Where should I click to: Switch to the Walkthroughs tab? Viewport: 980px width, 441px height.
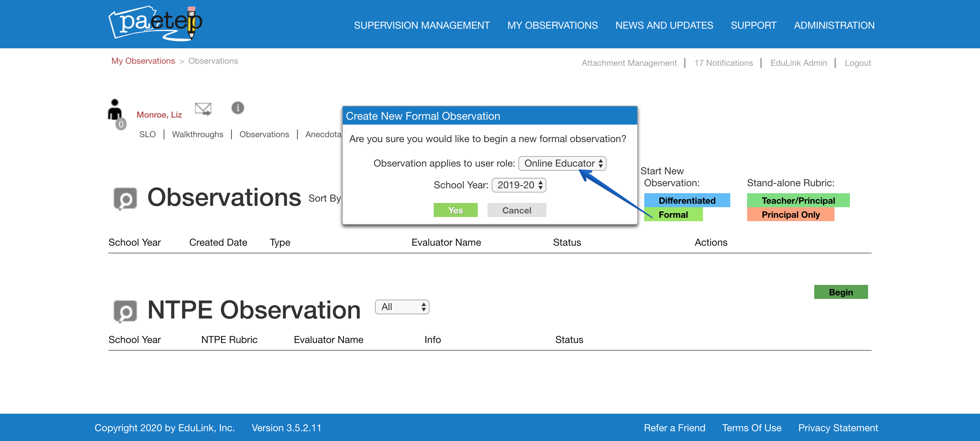198,134
